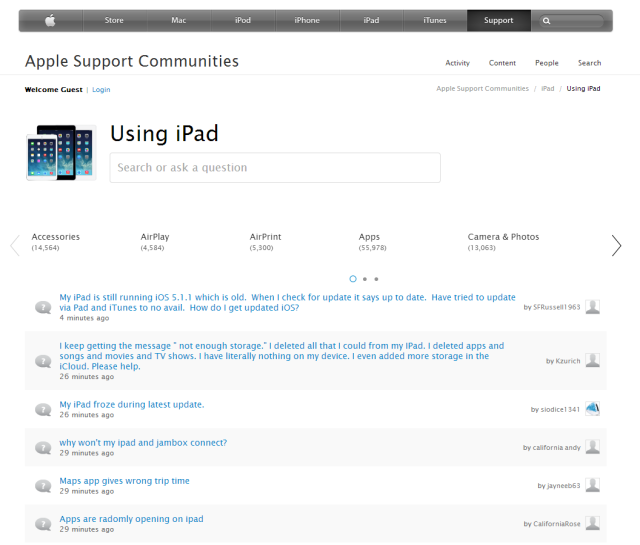Image resolution: width=640 pixels, height=545 pixels.
Task: Open post about iPad running iOS 5.1.1
Action: (x=287, y=303)
